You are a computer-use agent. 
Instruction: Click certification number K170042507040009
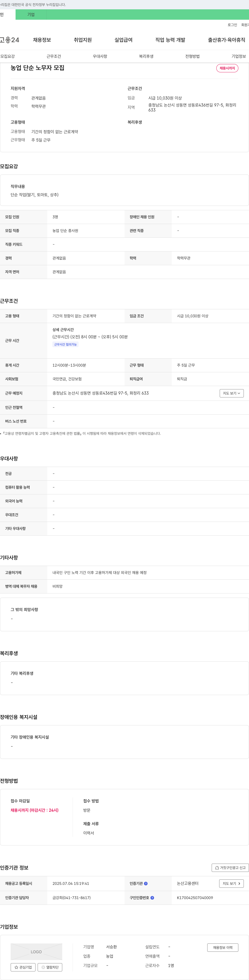195,898
